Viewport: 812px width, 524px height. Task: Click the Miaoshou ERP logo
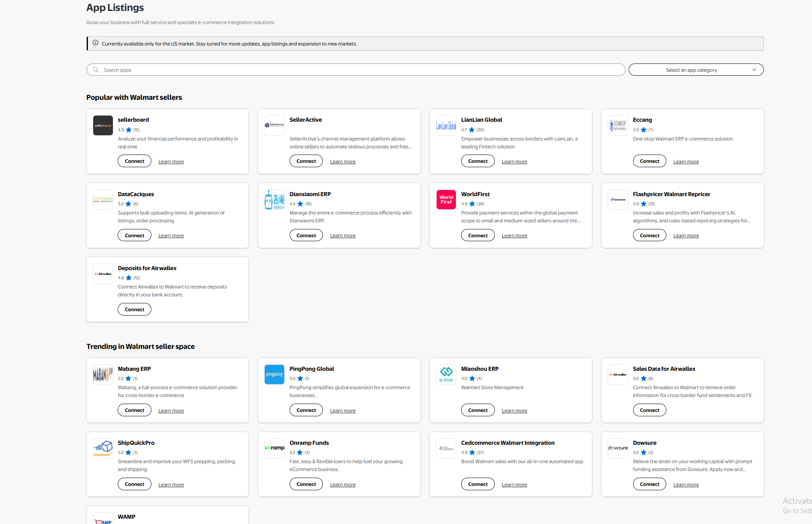pyautogui.click(x=446, y=375)
